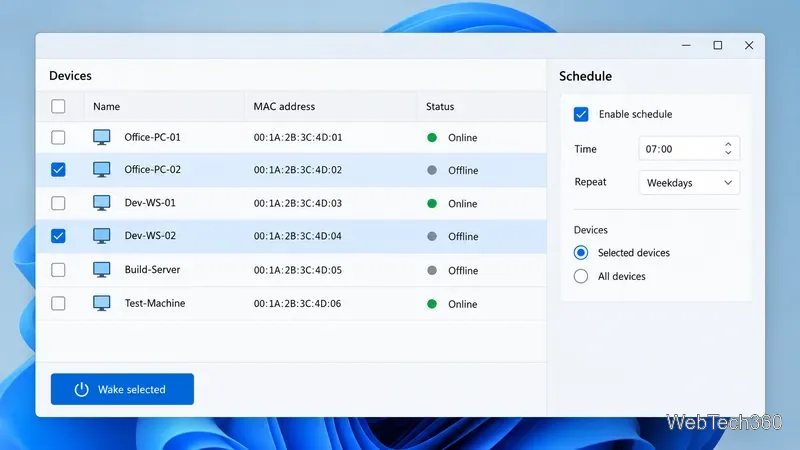This screenshot has height=450, width=800.
Task: Click the green status dot for Office-PC-01
Action: coord(432,137)
